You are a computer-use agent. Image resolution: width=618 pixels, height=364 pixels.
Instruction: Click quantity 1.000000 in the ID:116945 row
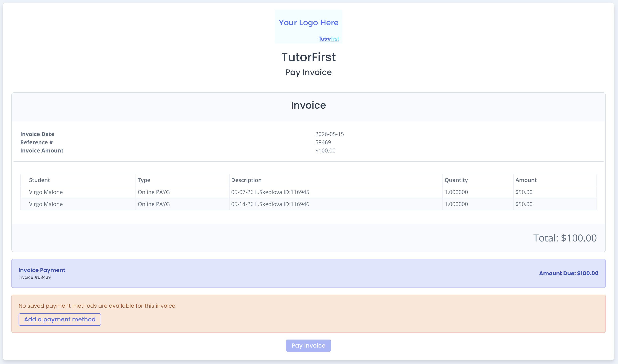point(456,192)
